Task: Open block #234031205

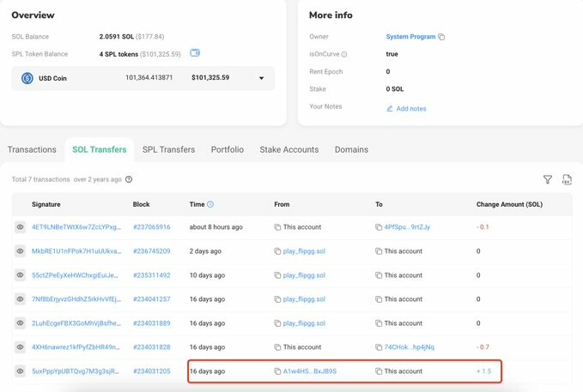Action: tap(152, 371)
